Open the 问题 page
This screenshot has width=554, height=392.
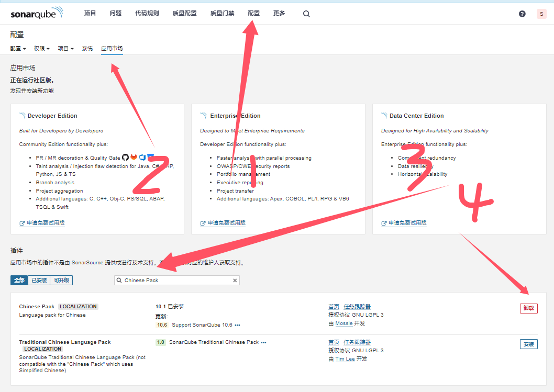(x=116, y=14)
